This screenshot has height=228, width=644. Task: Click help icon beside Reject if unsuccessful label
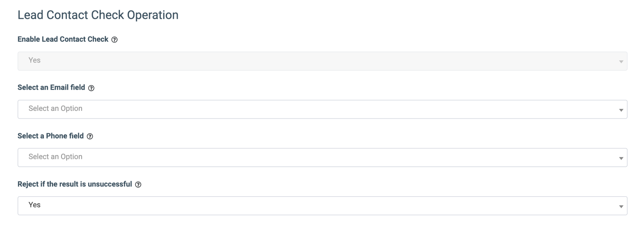(x=138, y=185)
